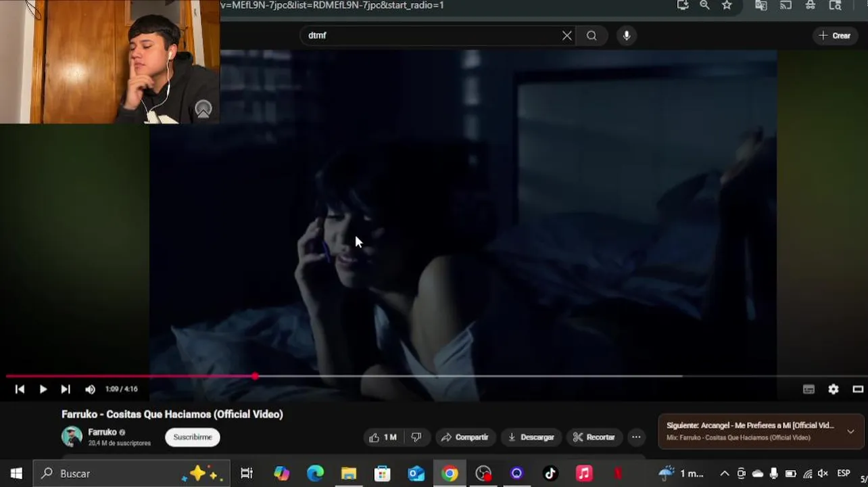
Task: Click the webcam overlay thumbnail
Action: pos(110,62)
